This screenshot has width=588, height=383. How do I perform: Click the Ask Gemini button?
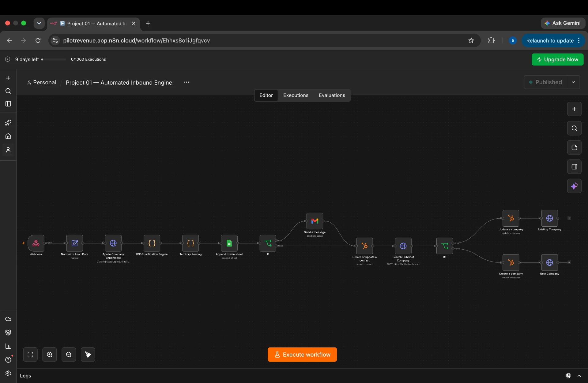[x=563, y=23]
